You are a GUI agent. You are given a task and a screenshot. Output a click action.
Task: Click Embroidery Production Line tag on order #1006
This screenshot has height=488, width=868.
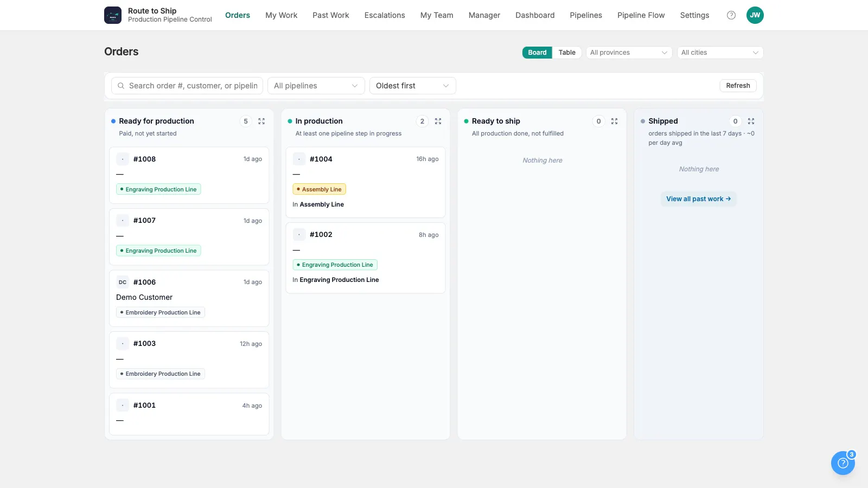(x=161, y=312)
